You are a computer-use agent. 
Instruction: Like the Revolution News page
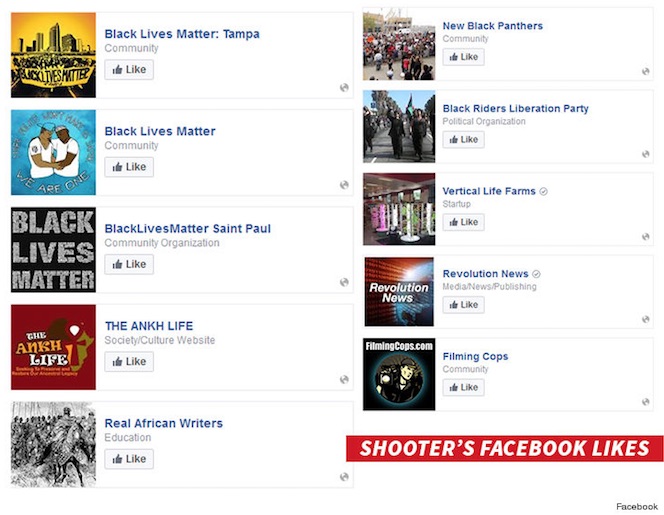click(x=464, y=305)
